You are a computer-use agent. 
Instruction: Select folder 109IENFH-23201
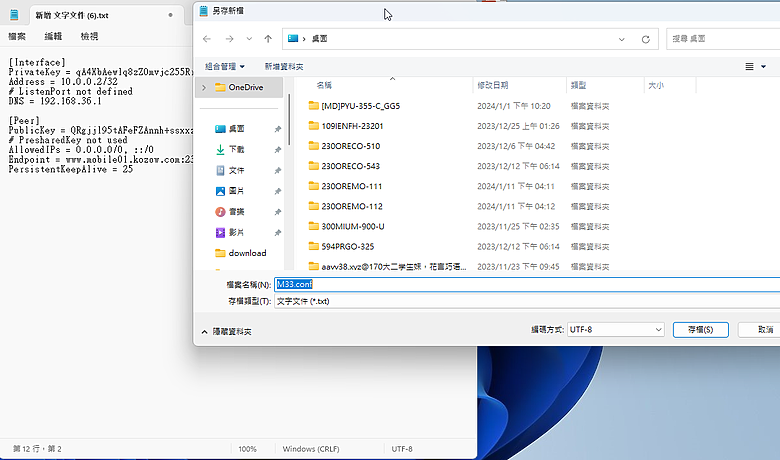(x=352, y=126)
